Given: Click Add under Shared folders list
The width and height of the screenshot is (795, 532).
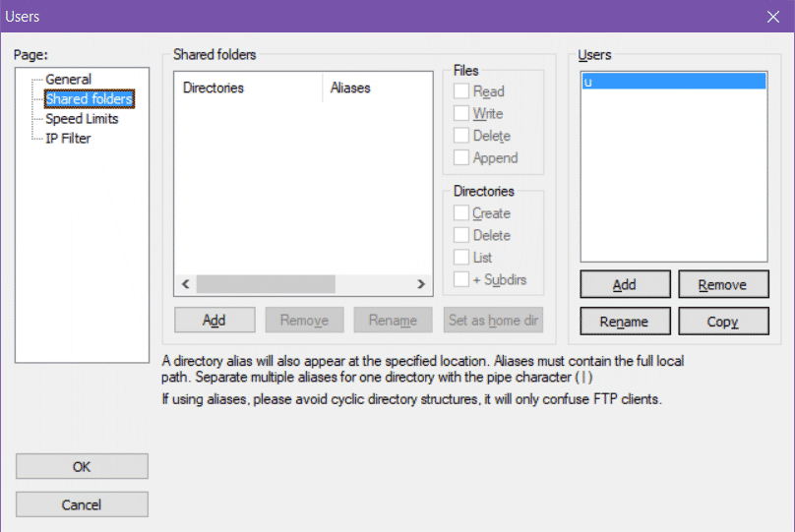Looking at the screenshot, I should (x=214, y=321).
